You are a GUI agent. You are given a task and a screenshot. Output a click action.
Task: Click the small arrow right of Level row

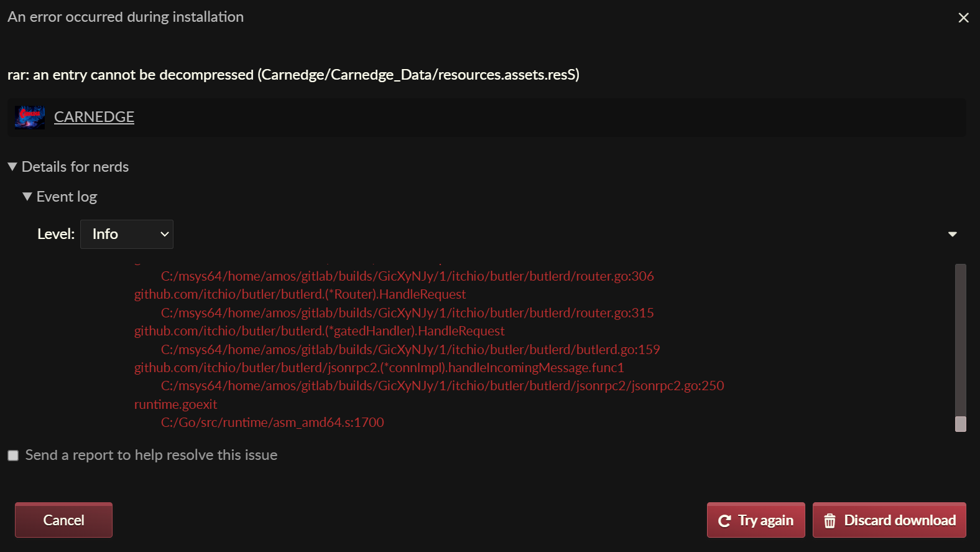[x=952, y=235]
